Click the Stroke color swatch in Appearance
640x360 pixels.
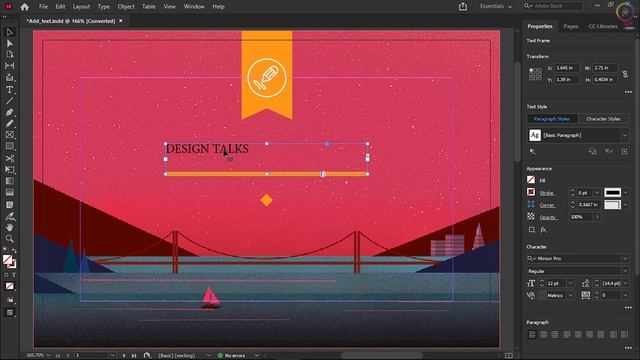pos(531,192)
